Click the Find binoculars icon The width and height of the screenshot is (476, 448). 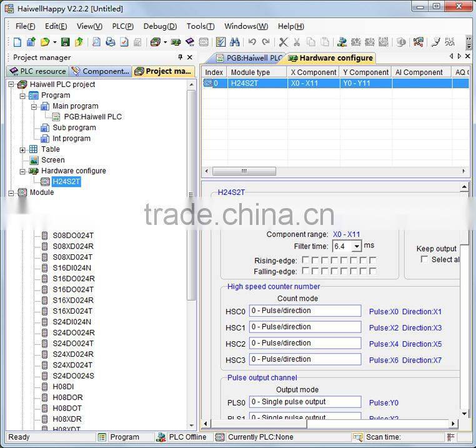click(x=235, y=42)
